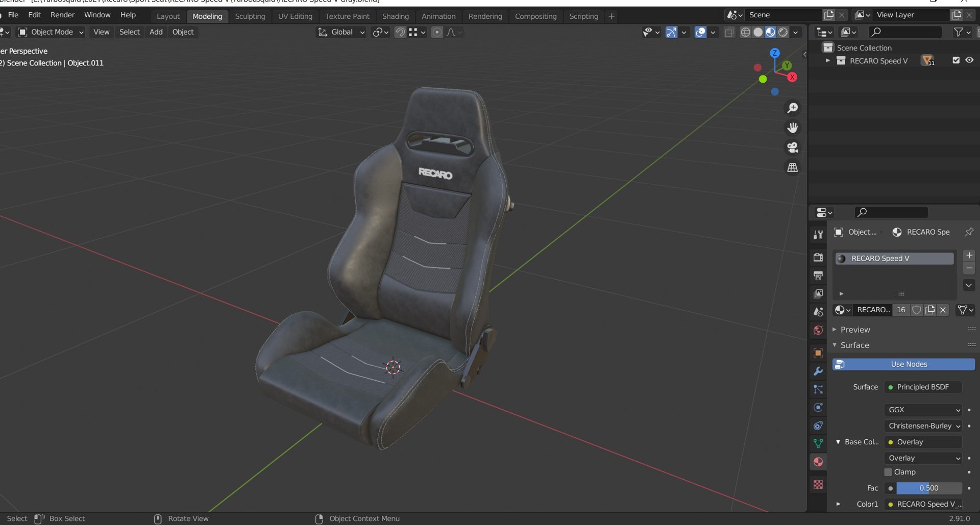Toggle the camera view gizmo

(792, 147)
